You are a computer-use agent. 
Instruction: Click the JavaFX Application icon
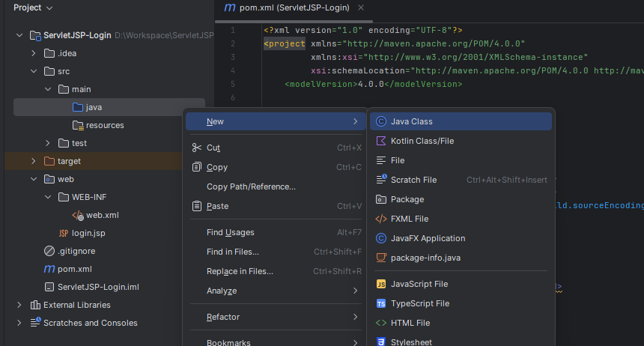pos(381,238)
